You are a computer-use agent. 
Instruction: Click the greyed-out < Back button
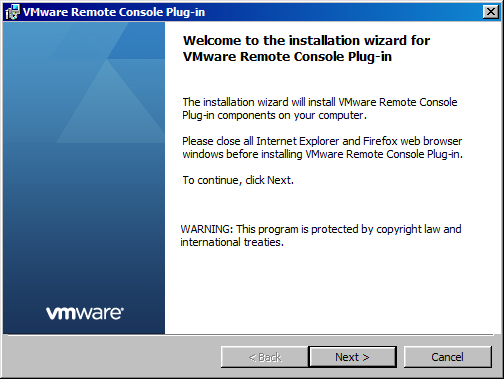[265, 357]
